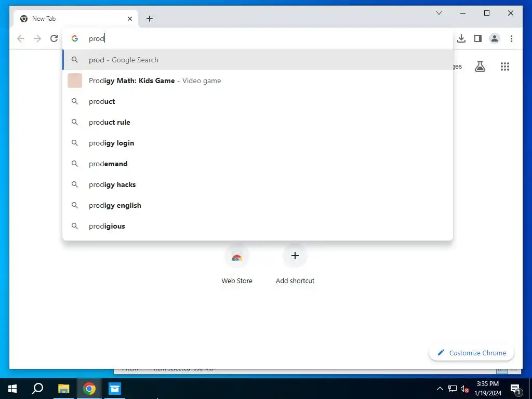Close the New Tab tab
Viewport: 532px width, 399px height.
click(x=129, y=19)
